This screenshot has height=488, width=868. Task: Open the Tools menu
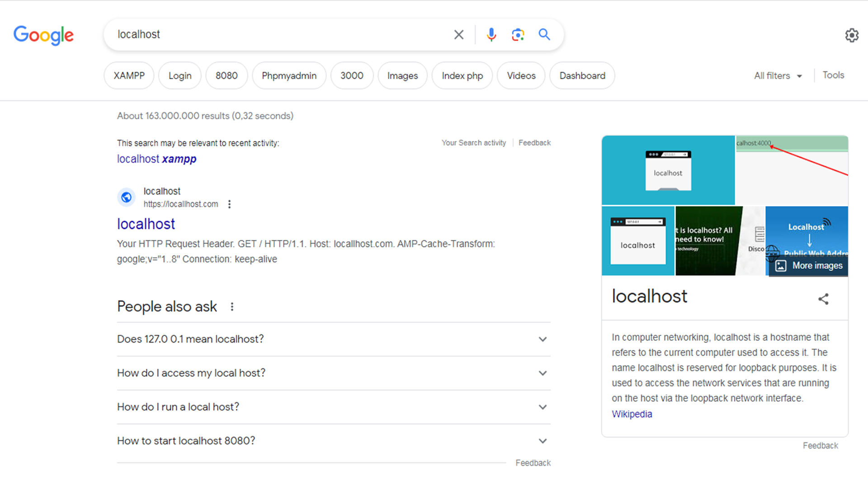(x=833, y=75)
